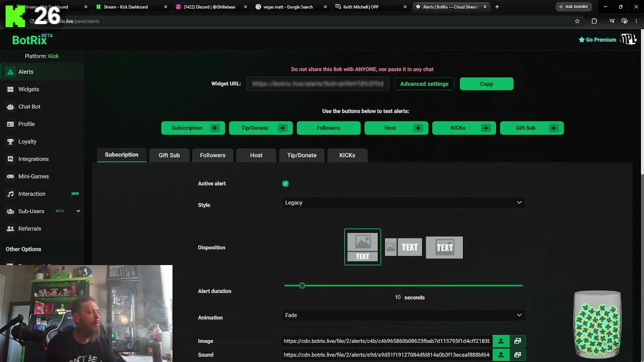Viewport: 644px width, 362px height.
Task: Upload a file for the Sound field
Action: (501, 354)
